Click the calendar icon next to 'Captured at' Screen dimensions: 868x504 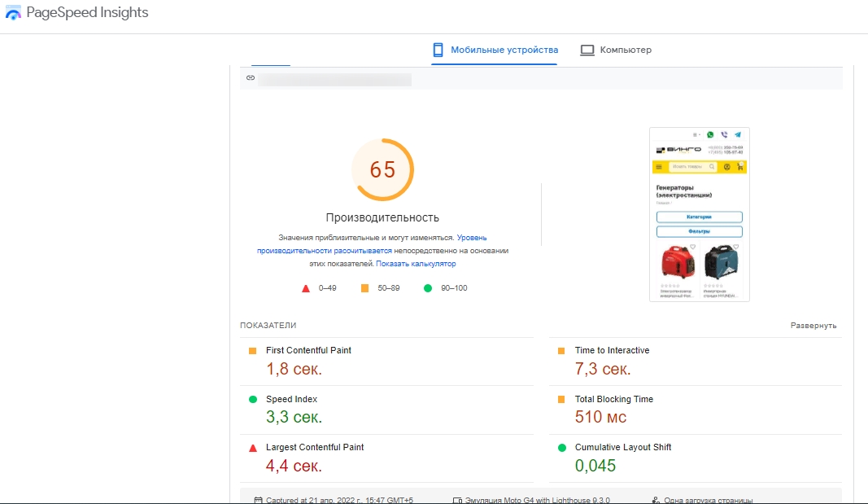coord(258,500)
